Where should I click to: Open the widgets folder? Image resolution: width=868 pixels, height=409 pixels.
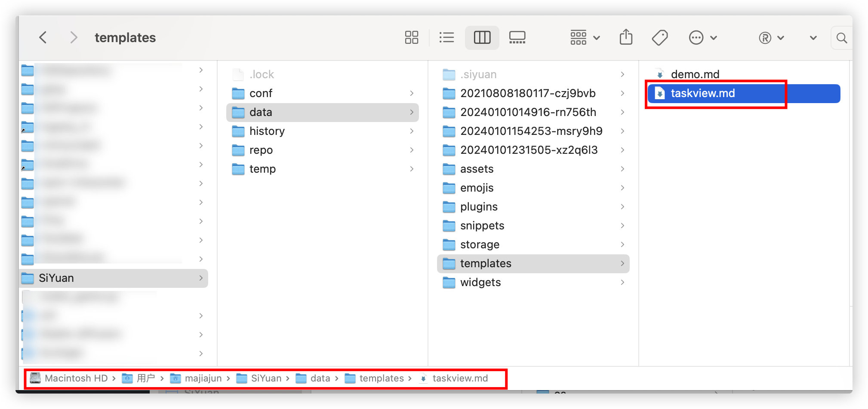tap(533, 283)
